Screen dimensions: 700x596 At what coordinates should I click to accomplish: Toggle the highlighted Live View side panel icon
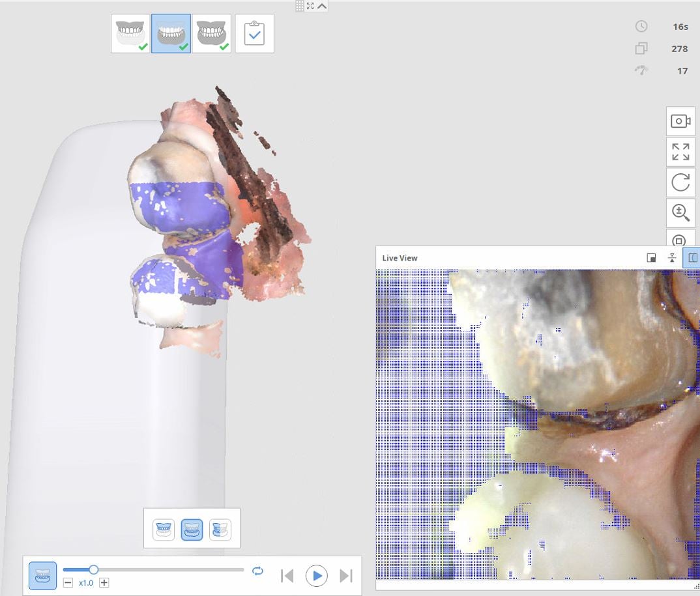[x=692, y=258]
